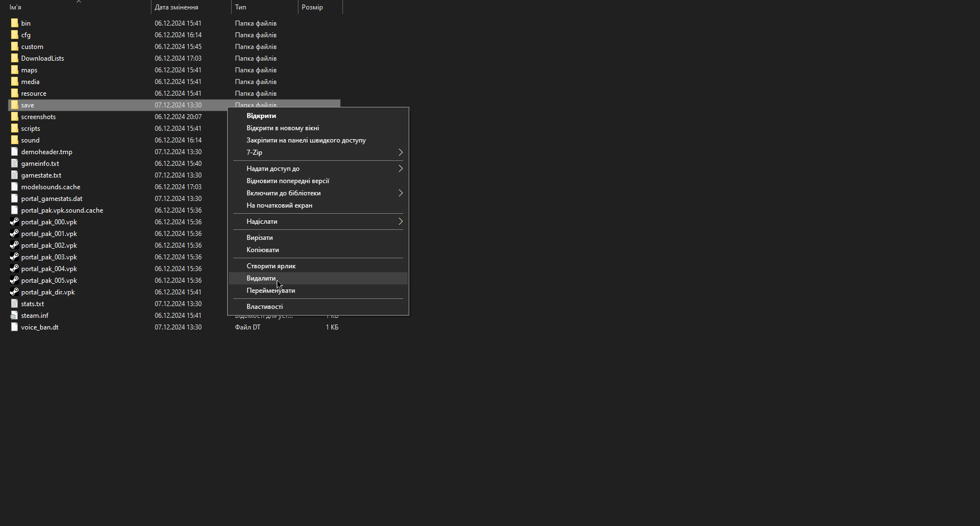Select 'Відновити попередні версії'

[318, 181]
